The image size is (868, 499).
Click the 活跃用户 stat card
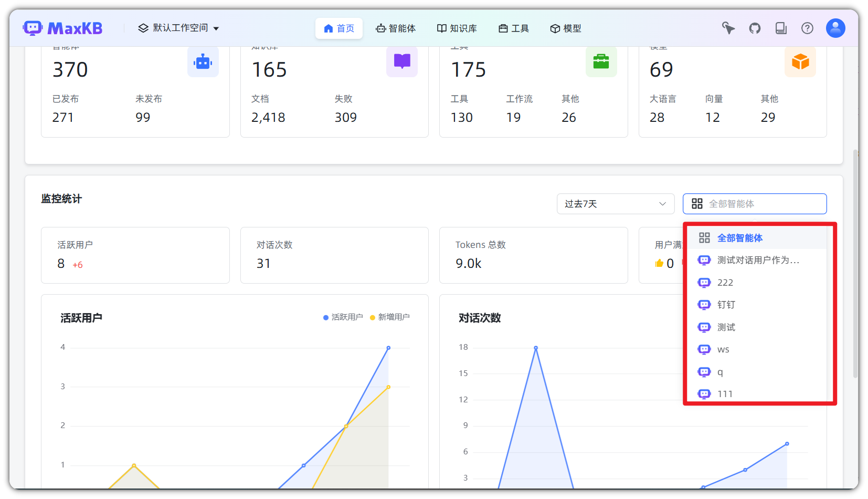coord(135,255)
